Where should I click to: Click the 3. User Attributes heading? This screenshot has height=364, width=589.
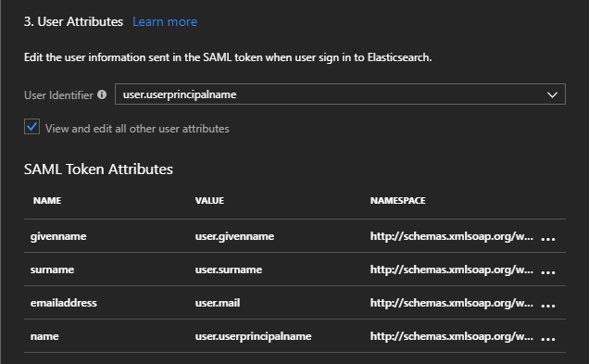(x=74, y=22)
